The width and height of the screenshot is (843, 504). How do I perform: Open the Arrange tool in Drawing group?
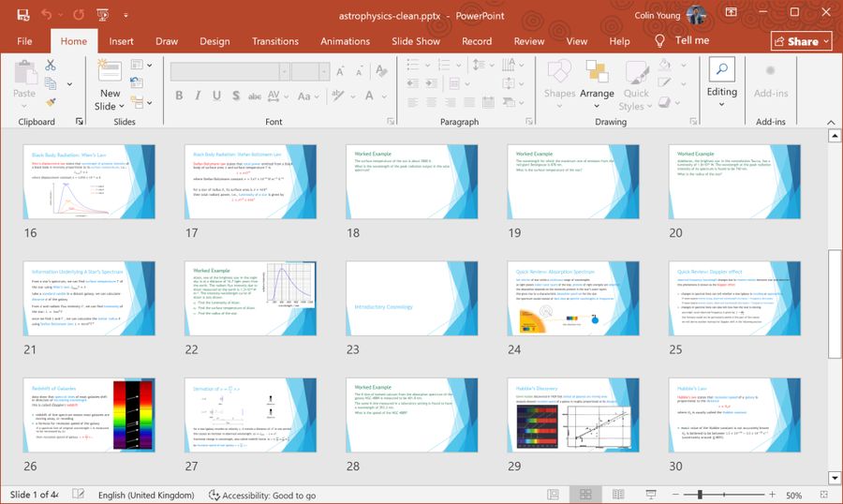(597, 78)
